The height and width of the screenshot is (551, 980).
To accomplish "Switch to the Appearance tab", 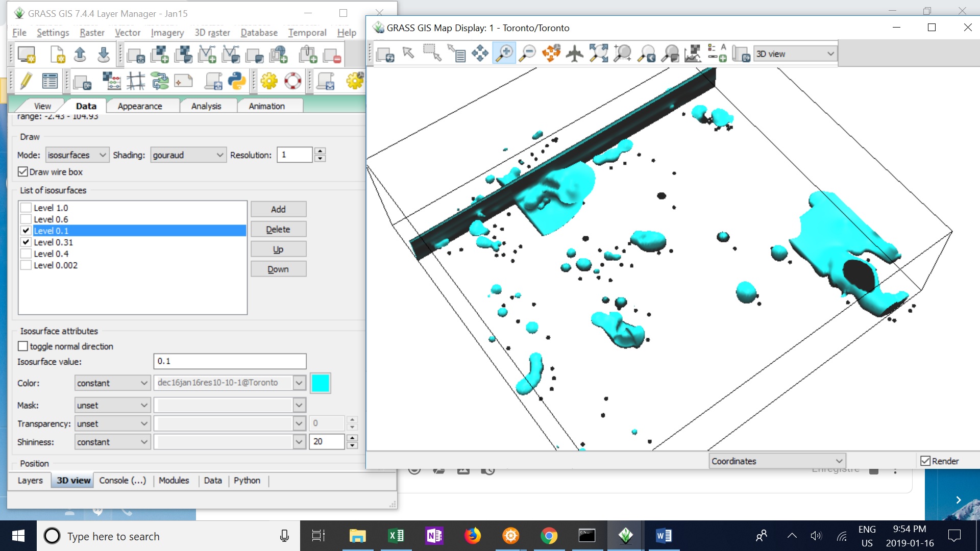I will pos(140,106).
